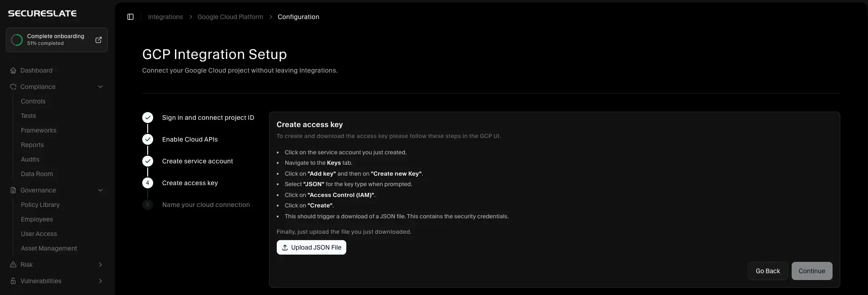868x295 pixels.
Task: Click the Compliance menu label
Action: tap(38, 87)
